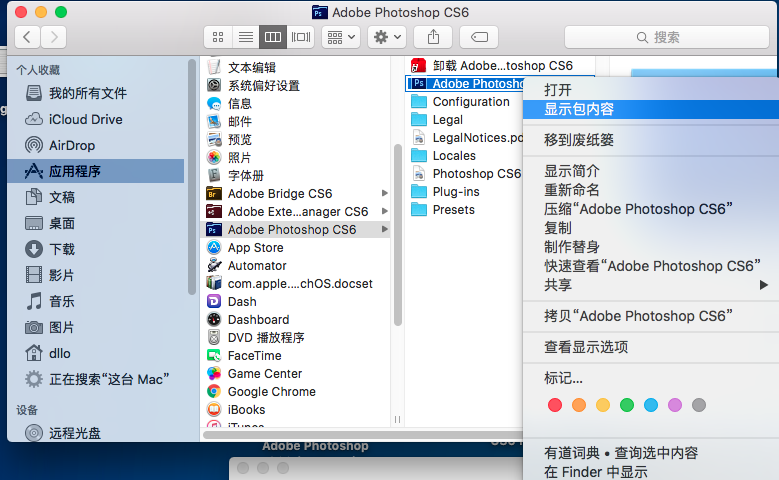Select App Store in applications list
779x480 pixels.
295,247
